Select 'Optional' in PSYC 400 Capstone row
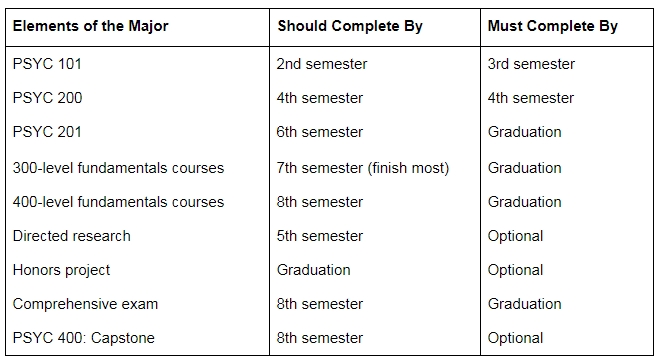The width and height of the screenshot is (663, 363). coord(515,338)
